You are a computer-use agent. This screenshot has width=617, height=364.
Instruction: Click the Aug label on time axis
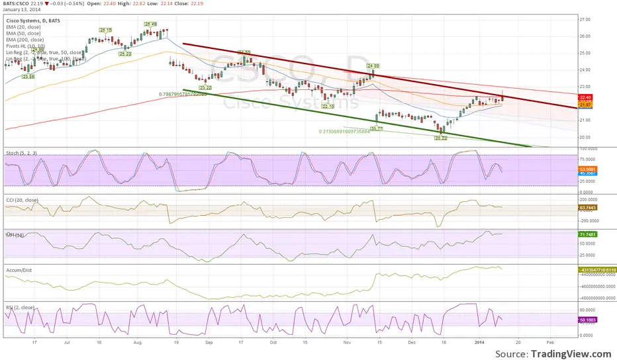pyautogui.click(x=137, y=342)
